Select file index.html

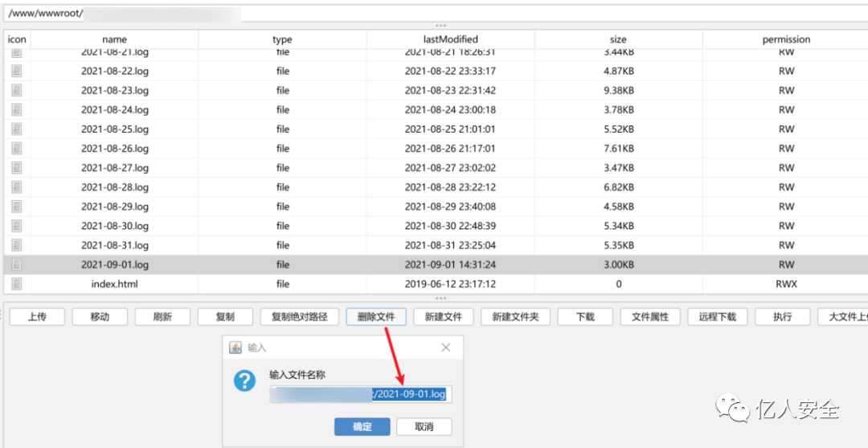tap(115, 284)
